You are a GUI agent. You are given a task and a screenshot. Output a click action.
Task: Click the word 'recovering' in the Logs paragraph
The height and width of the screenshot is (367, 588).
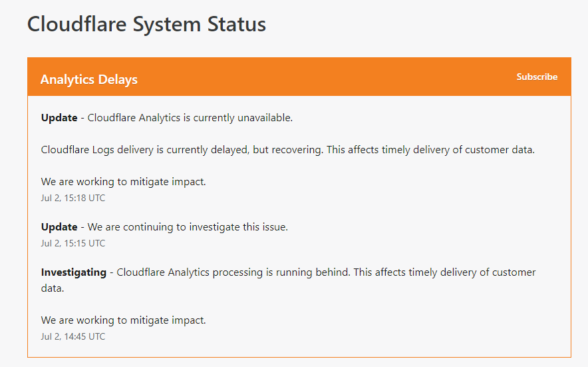click(297, 150)
